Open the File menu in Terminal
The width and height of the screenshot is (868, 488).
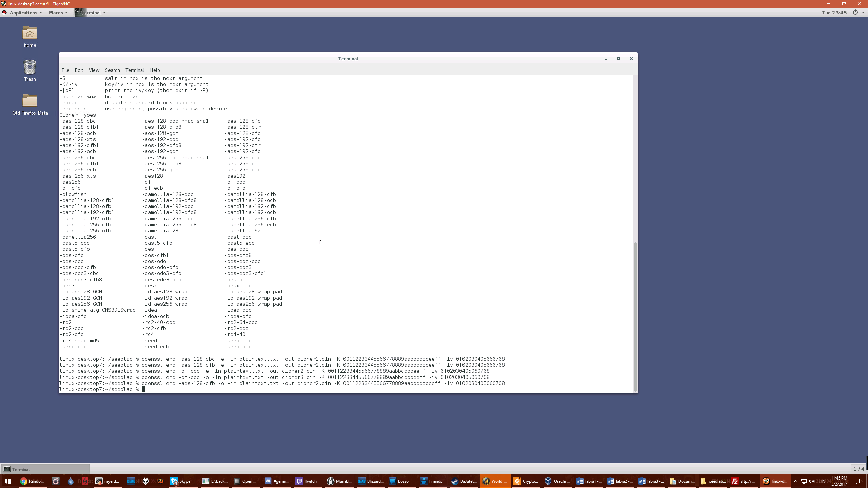(x=65, y=70)
